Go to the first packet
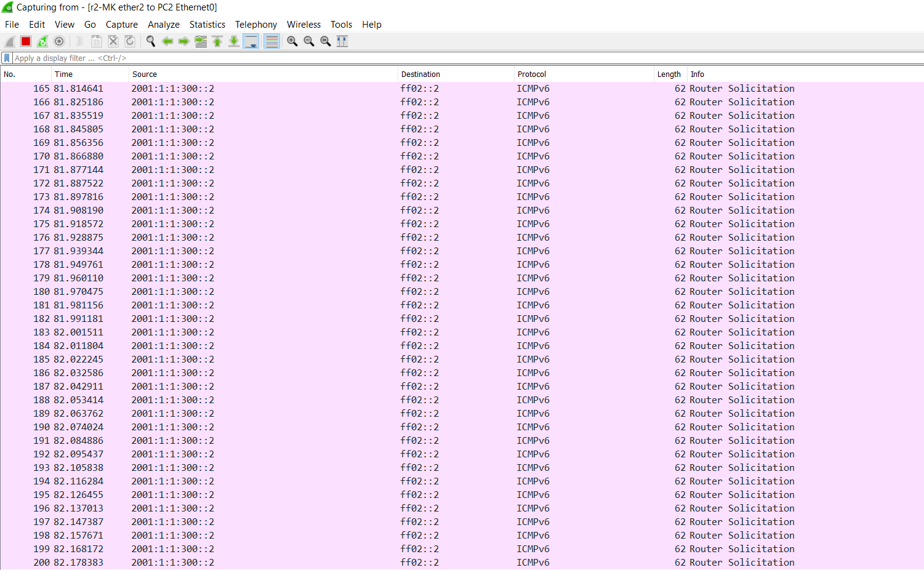This screenshot has width=924, height=570. point(217,41)
